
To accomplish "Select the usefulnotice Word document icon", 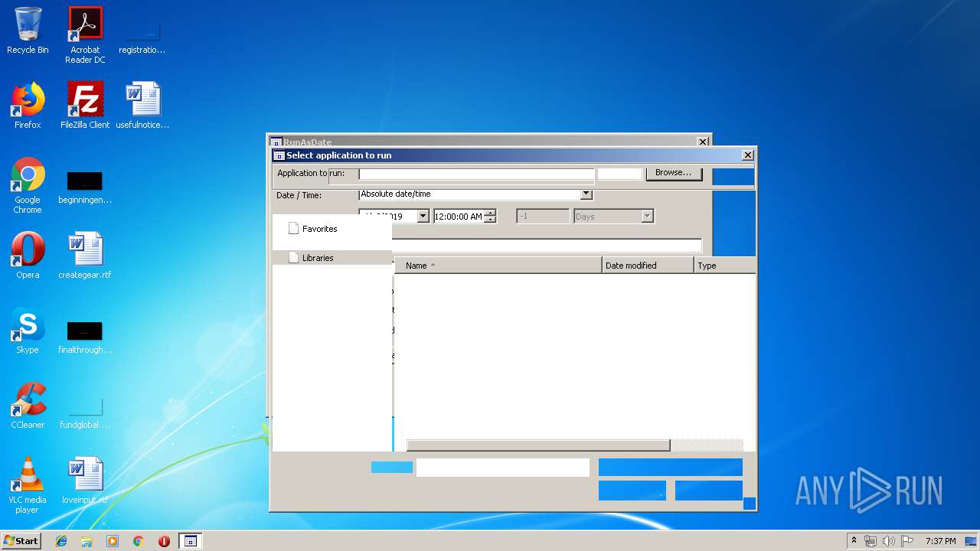I will (142, 106).
